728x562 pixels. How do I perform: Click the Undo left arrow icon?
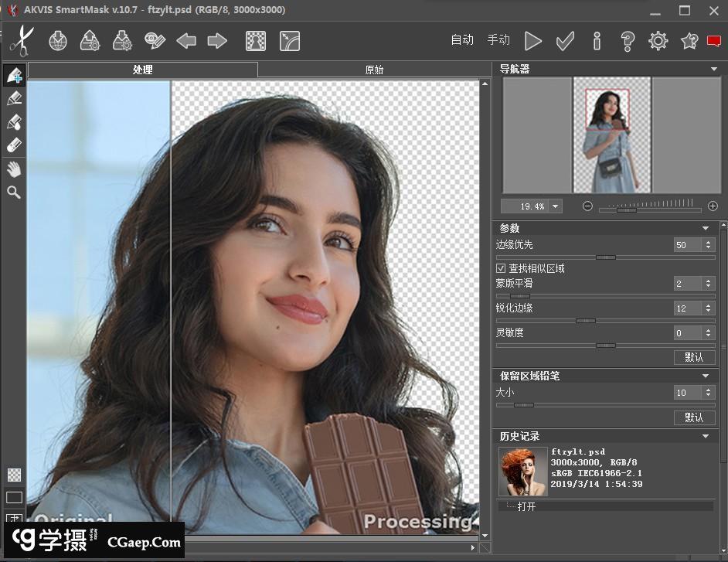tap(186, 41)
